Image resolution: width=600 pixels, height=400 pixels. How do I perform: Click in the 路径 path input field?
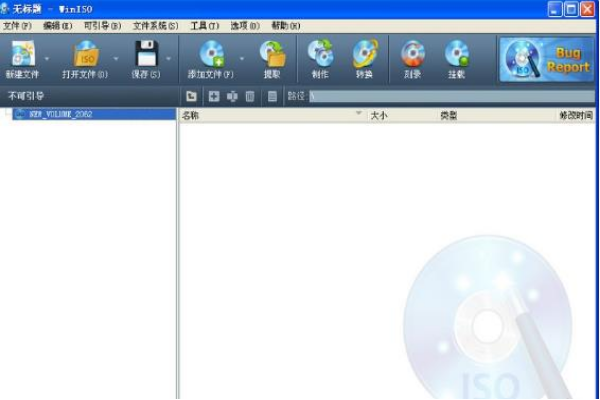pyautogui.click(x=452, y=96)
